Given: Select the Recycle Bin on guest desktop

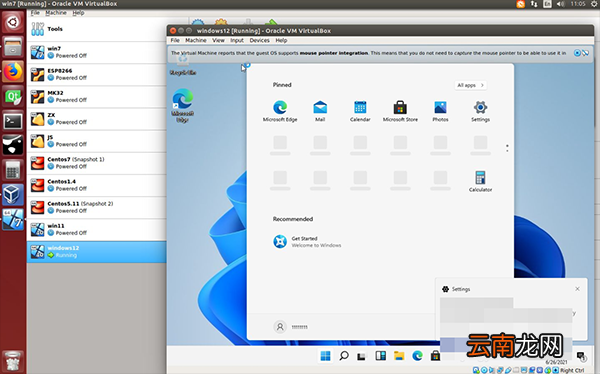Looking at the screenshot, I should (183, 65).
